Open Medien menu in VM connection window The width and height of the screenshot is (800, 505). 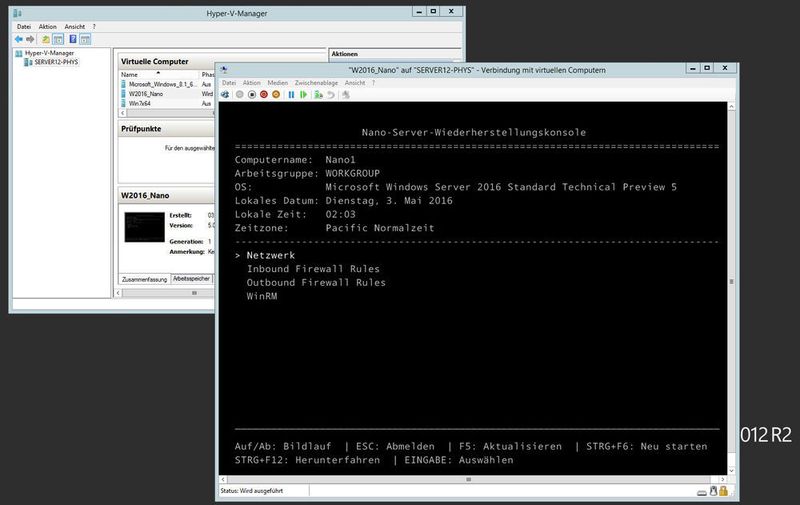(278, 83)
